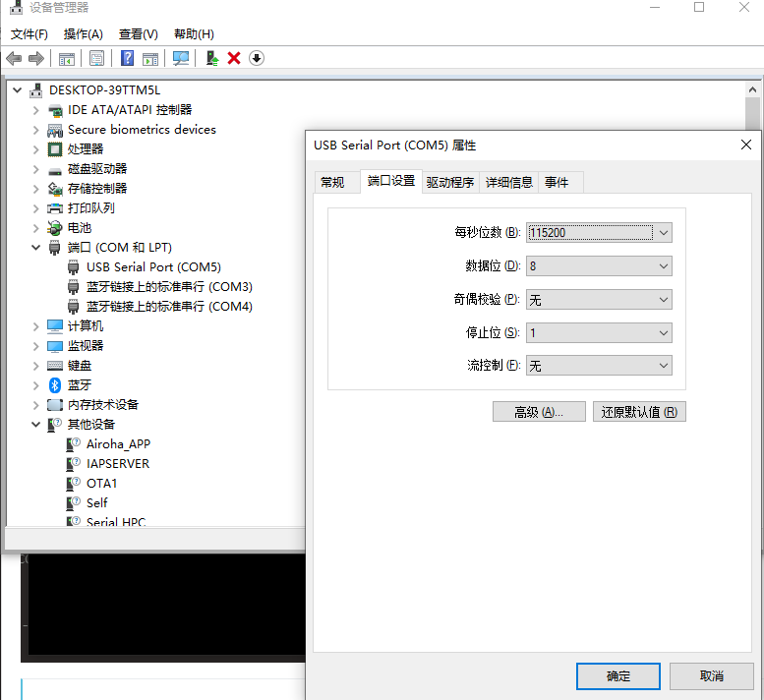
Task: Select the 内存技术设备 icon
Action: click(55, 405)
